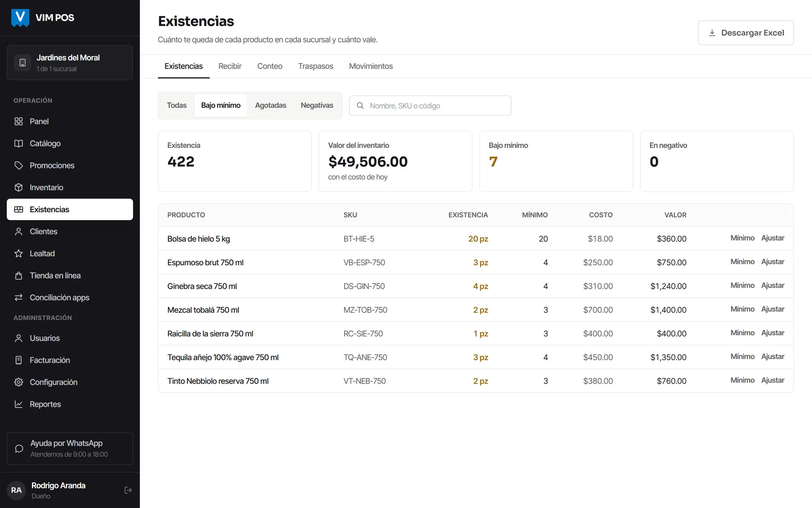Open the Panel dashboard icon
The width and height of the screenshot is (812, 508).
click(x=19, y=121)
